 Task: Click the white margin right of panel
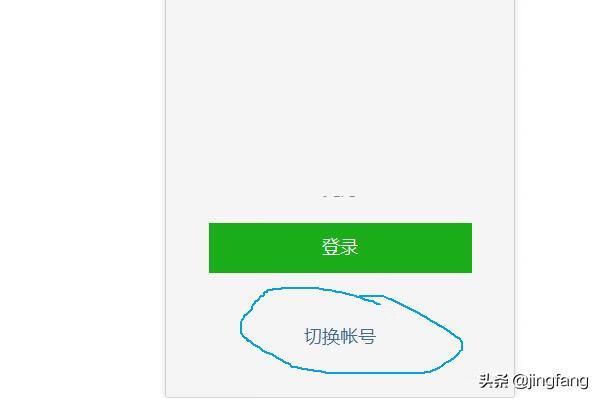point(557,172)
